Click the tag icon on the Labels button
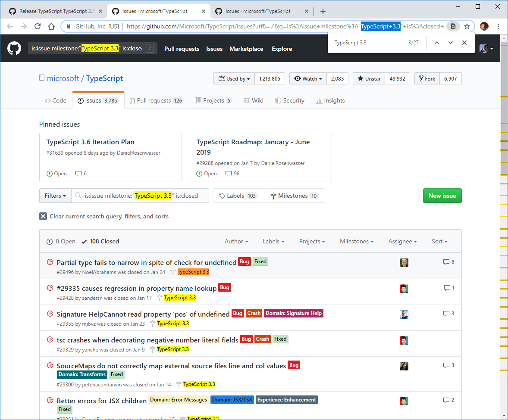508x420 pixels. point(223,195)
